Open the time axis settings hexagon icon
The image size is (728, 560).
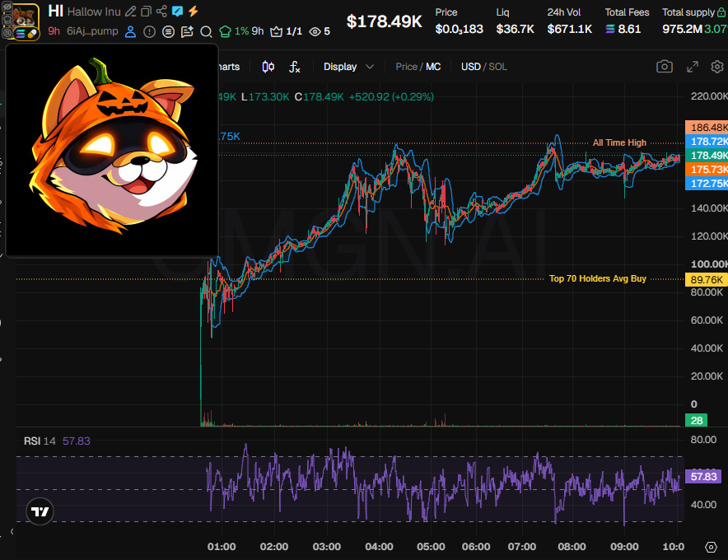click(x=711, y=547)
